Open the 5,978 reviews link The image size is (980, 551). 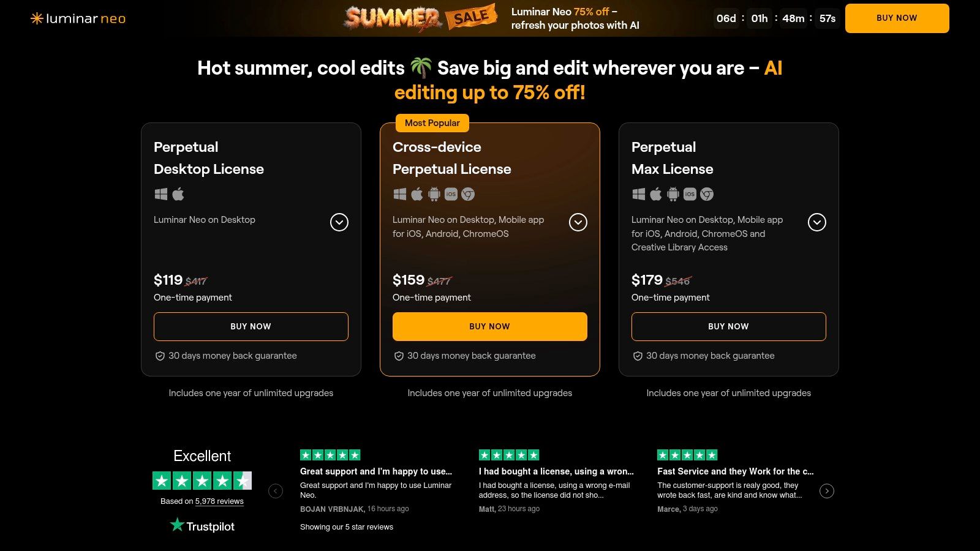(x=219, y=501)
